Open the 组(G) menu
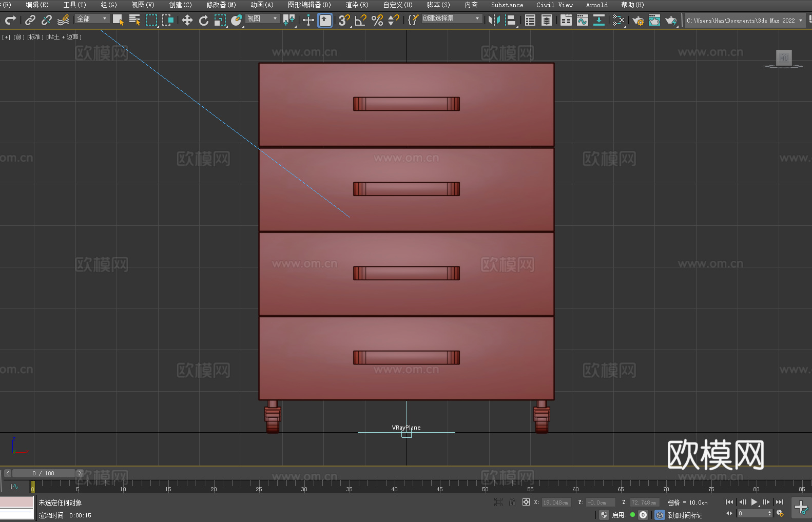812x522 pixels. pos(109,5)
